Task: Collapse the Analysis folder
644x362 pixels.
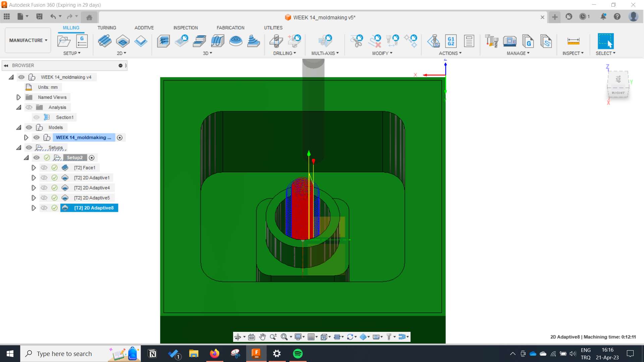Action: pos(19,107)
